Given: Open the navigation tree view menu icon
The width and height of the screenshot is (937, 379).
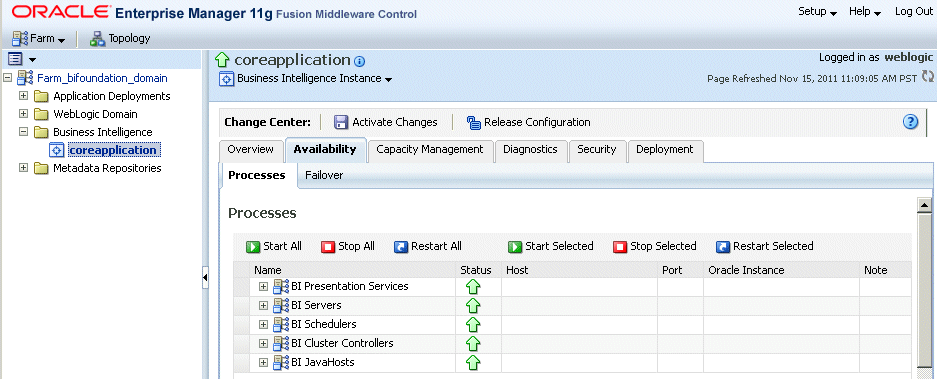Looking at the screenshot, I should [x=22, y=59].
